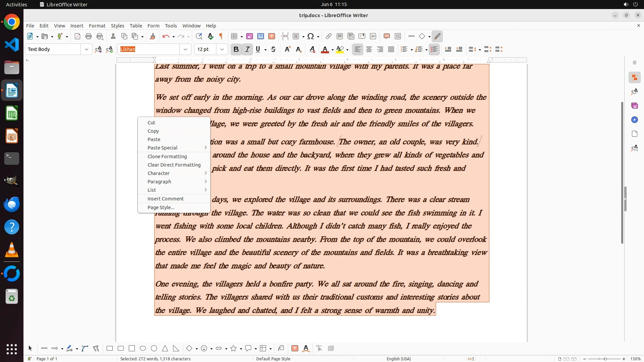
Task: Expand the font size dropdown
Action: point(222,49)
